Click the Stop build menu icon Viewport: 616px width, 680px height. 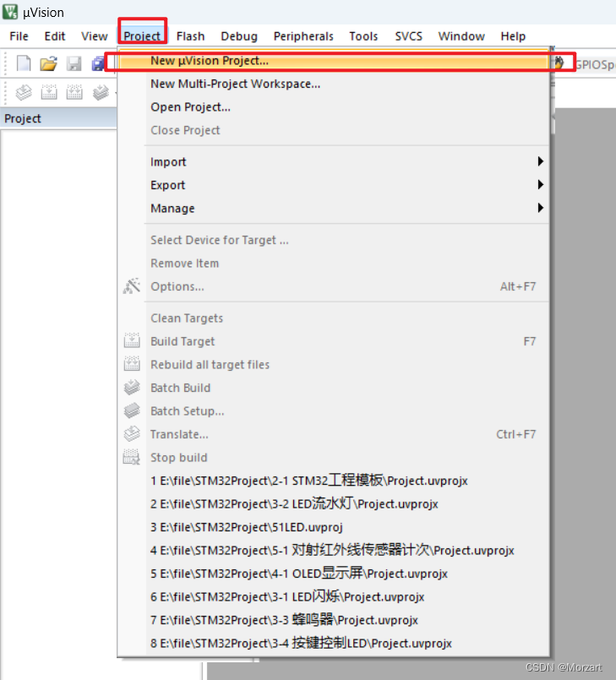[x=132, y=457]
